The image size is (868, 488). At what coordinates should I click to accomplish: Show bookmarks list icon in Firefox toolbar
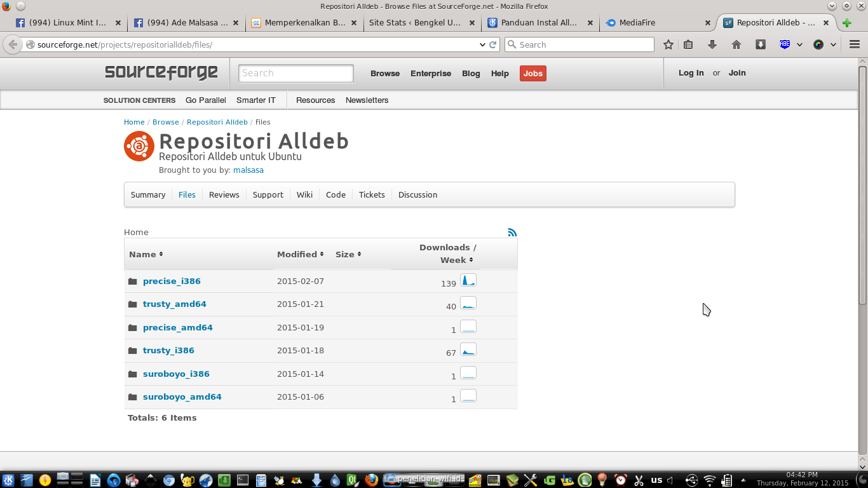(x=688, y=44)
